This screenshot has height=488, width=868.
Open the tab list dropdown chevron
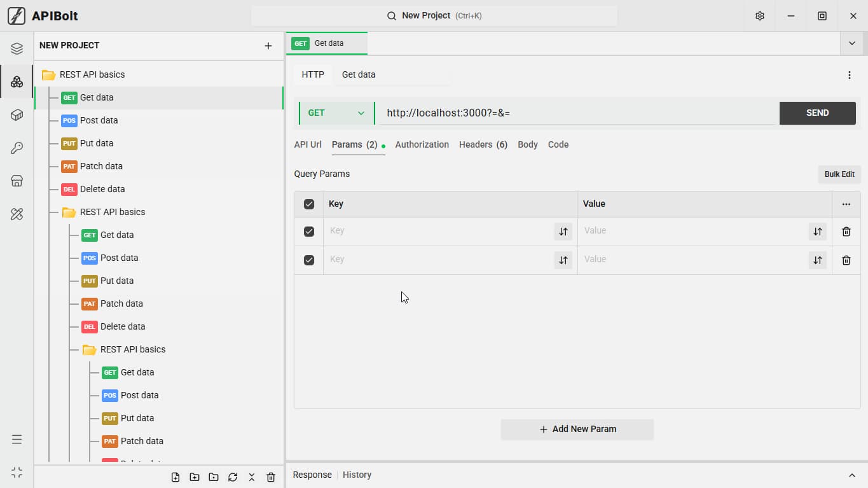click(x=851, y=43)
